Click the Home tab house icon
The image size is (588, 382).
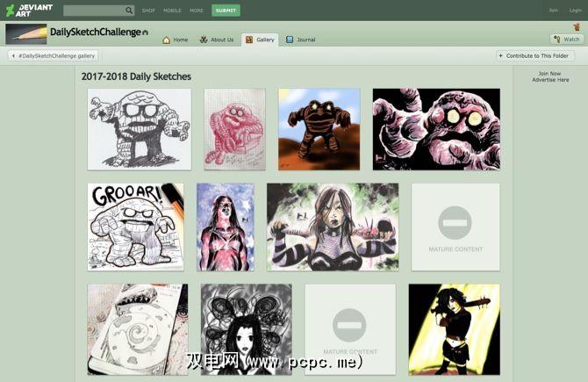[167, 40]
